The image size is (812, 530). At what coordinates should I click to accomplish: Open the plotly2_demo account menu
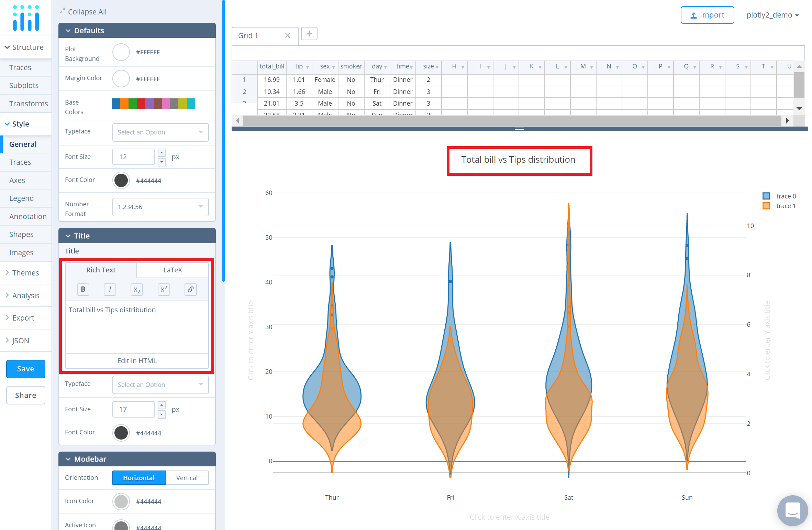point(772,15)
